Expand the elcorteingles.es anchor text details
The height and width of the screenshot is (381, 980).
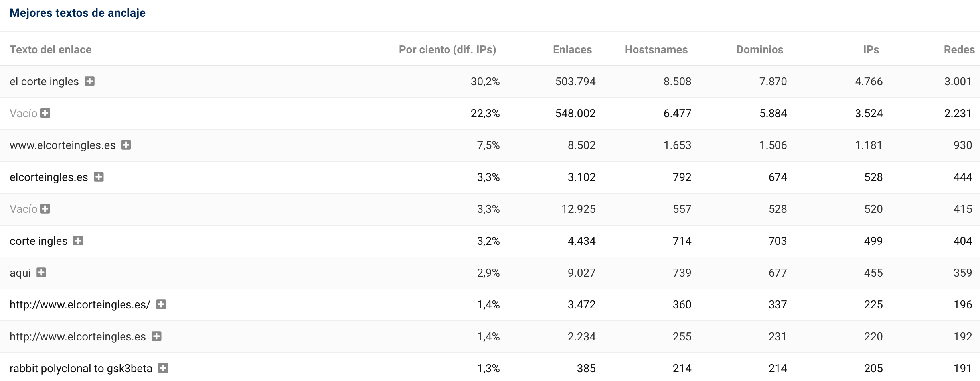(99, 177)
